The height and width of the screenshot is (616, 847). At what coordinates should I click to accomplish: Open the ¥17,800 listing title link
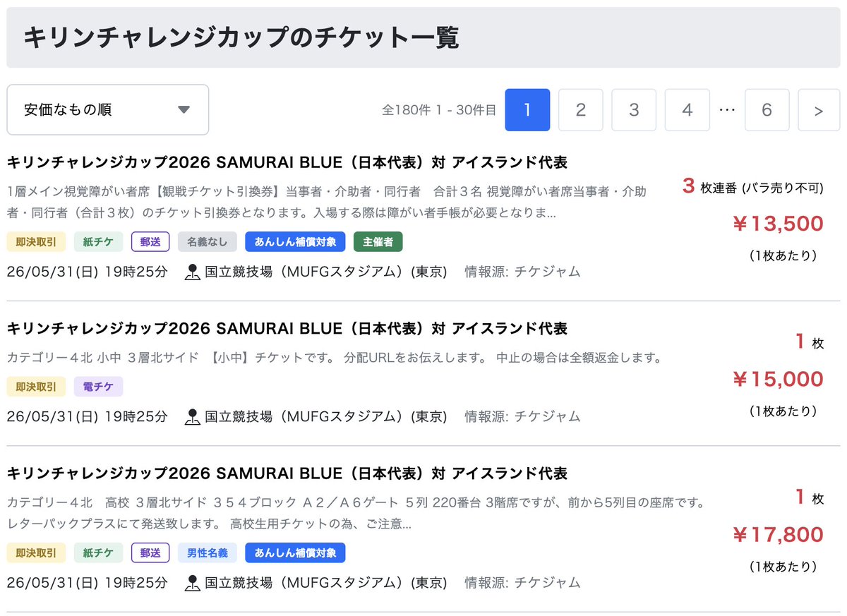[x=287, y=473]
